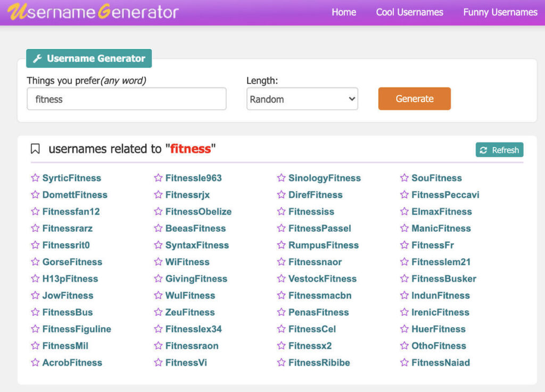Click the wrench icon on Username Generator panel
Screen dimensions: 545x392
[36, 59]
